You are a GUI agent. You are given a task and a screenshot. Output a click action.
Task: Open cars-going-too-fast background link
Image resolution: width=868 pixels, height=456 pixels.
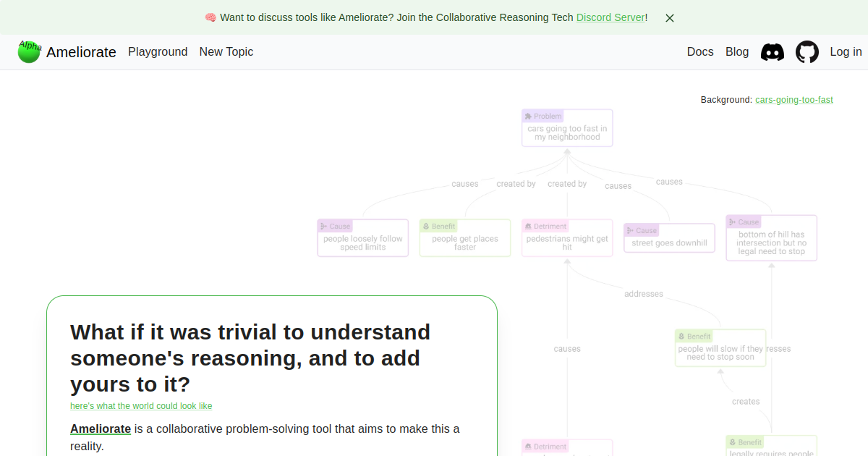(794, 100)
